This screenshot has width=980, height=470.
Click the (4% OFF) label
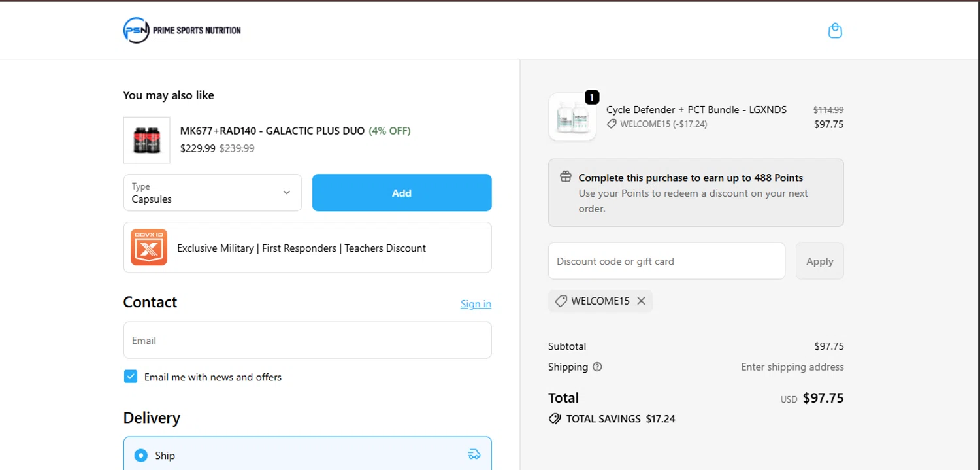[x=389, y=131]
